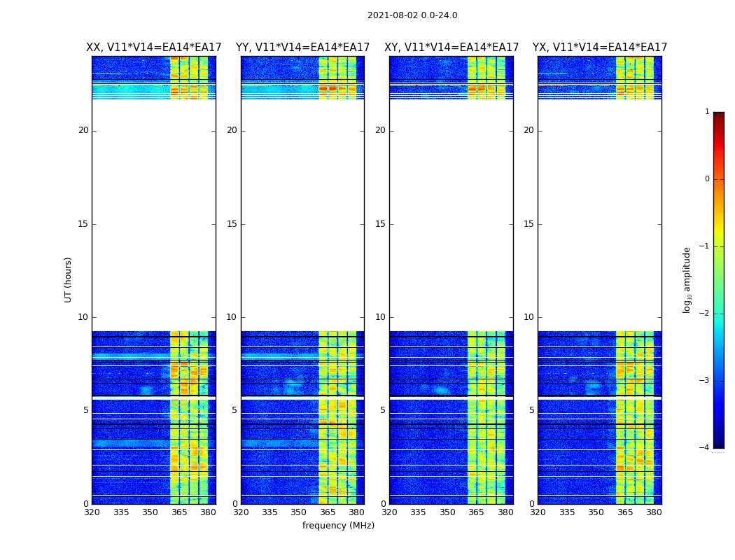Click the "UT (hours)" y-axis label

pyautogui.click(x=68, y=280)
